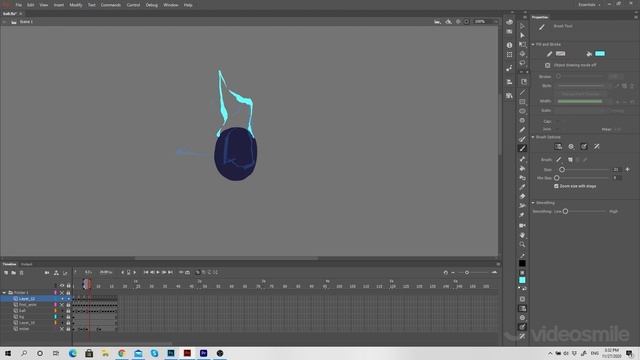Toggle Object Drawing mode in Properties
Image resolution: width=640 pixels, height=360 pixels.
pyautogui.click(x=547, y=65)
